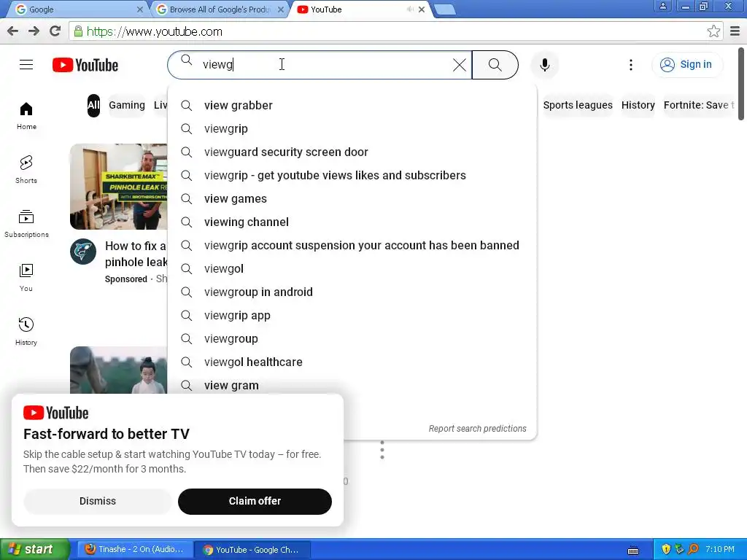Screen dimensions: 747x560
Task: Select the History filter chip
Action: coord(638,105)
